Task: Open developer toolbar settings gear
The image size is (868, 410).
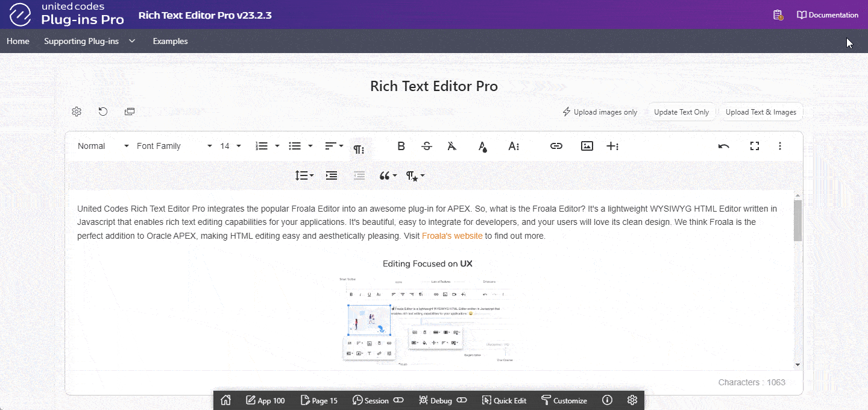Action: click(632, 400)
